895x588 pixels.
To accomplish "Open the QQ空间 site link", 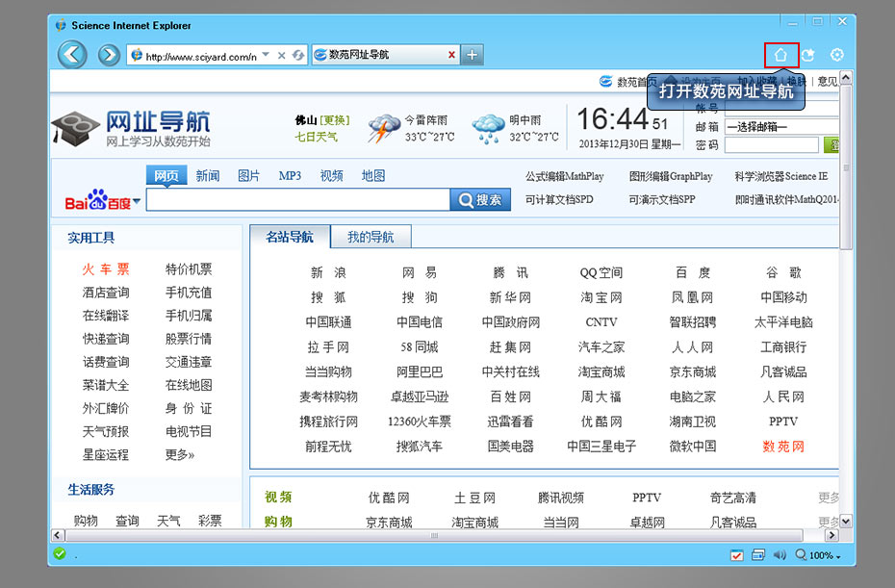I will [x=601, y=273].
